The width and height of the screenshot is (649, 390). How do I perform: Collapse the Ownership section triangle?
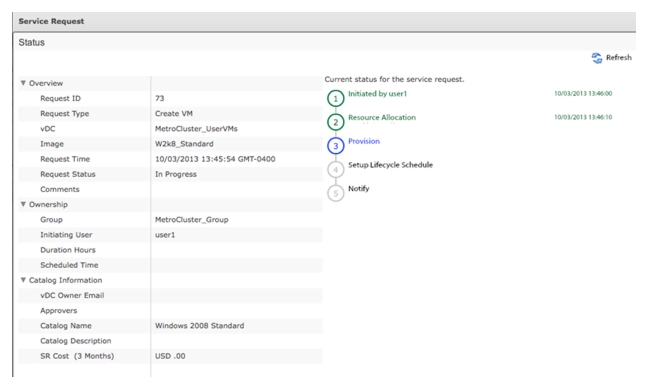pos(23,204)
